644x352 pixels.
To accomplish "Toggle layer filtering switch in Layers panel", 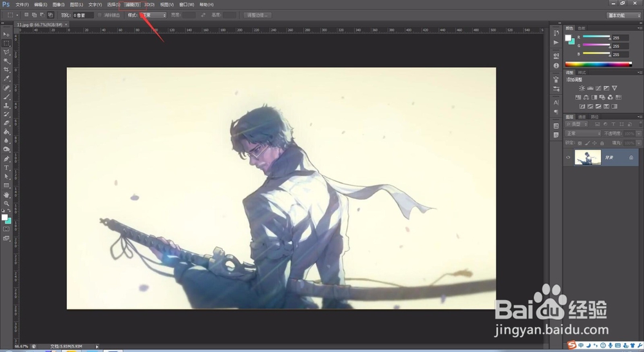I will pos(640,124).
